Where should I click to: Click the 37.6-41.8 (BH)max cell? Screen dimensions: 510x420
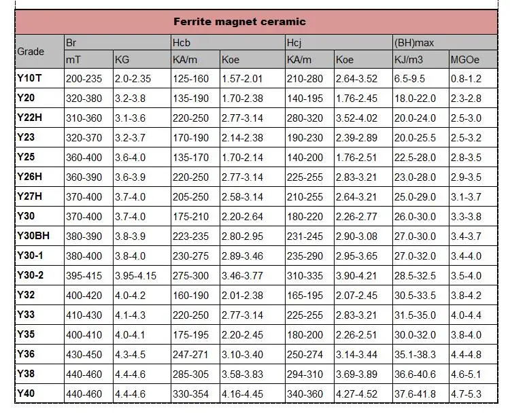(415, 393)
